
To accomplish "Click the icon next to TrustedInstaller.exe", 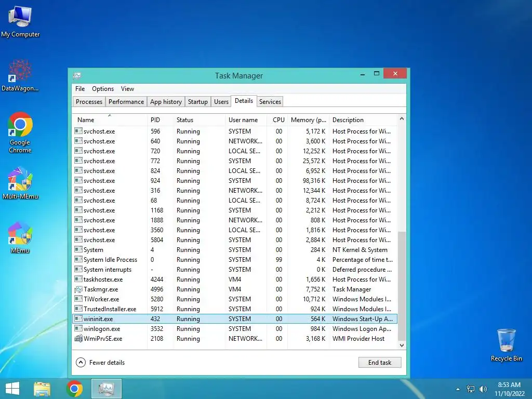I will tap(78, 309).
